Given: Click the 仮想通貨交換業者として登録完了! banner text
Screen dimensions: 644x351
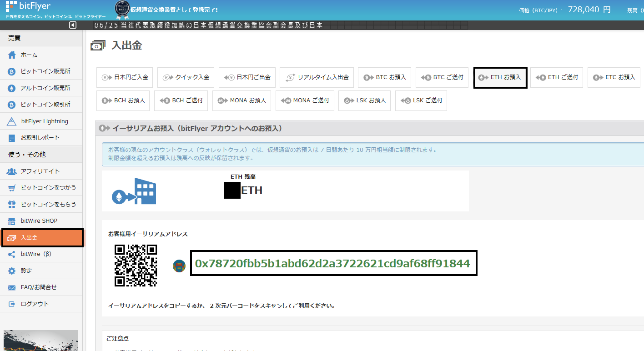Looking at the screenshot, I should coord(174,10).
